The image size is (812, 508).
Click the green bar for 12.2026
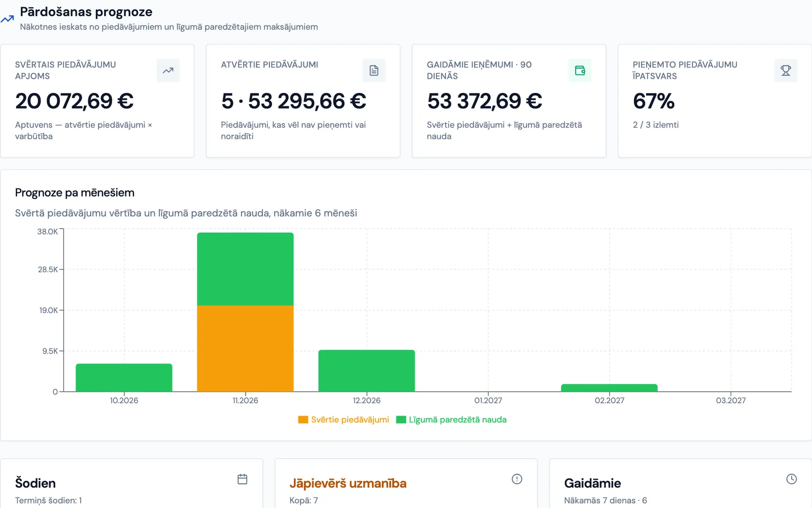366,371
